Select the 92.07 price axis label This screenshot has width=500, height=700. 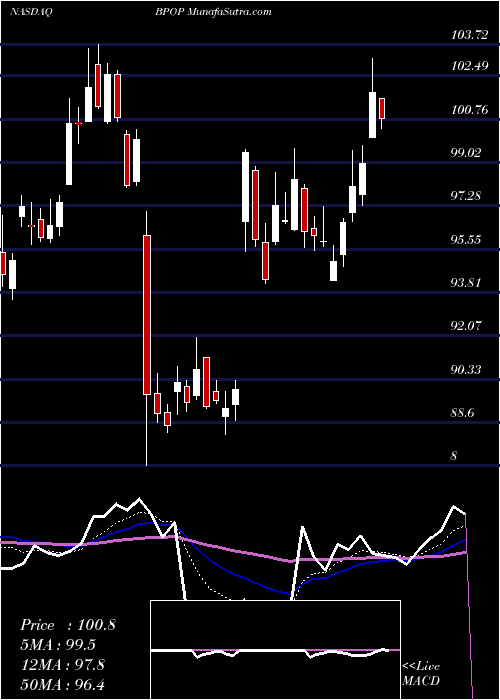pos(467,325)
